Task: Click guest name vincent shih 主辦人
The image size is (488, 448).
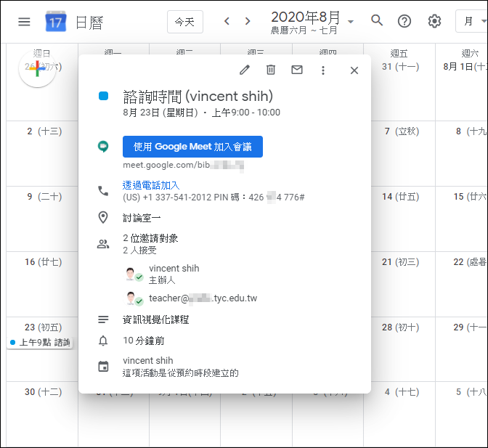Action: click(174, 274)
